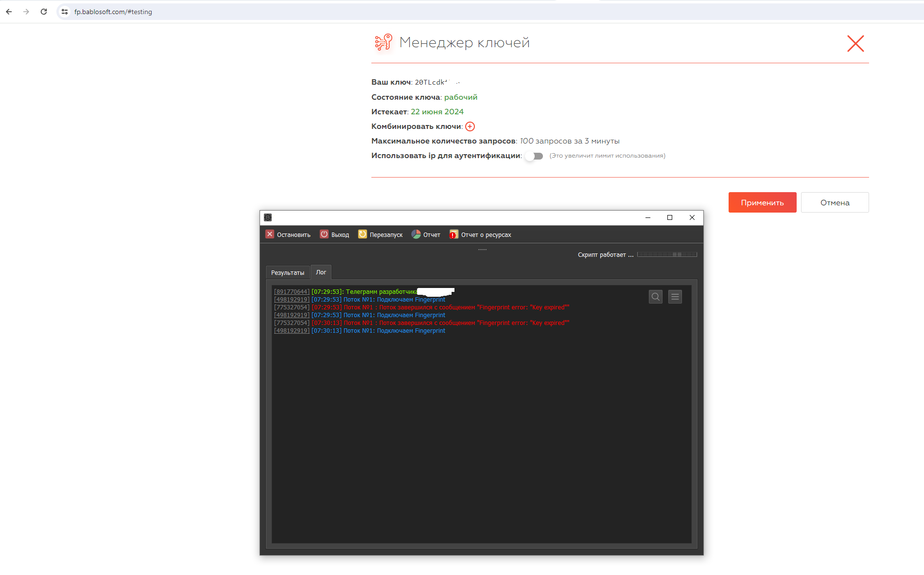This screenshot has width=924, height=575.
Task: Select the Лог tab
Action: point(321,272)
